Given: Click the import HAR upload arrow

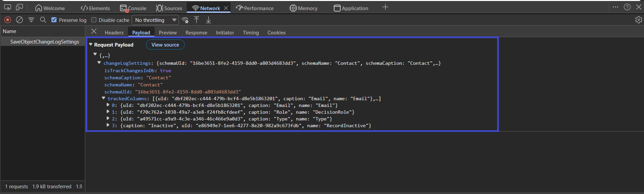Looking at the screenshot, I should [x=197, y=20].
